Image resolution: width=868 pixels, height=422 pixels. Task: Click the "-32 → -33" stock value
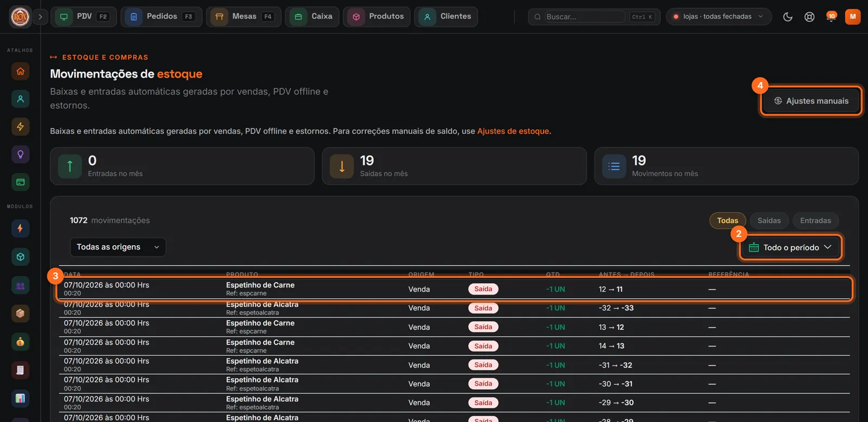(616, 308)
